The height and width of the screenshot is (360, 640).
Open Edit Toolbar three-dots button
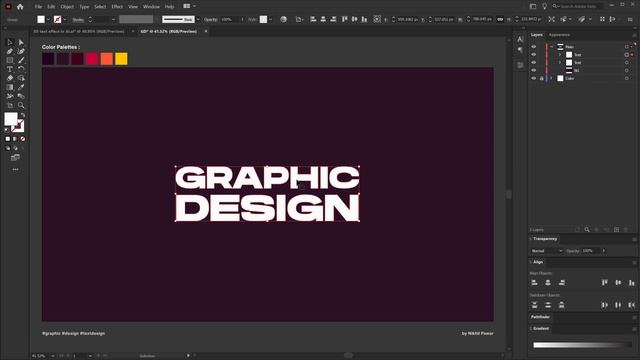point(16,169)
